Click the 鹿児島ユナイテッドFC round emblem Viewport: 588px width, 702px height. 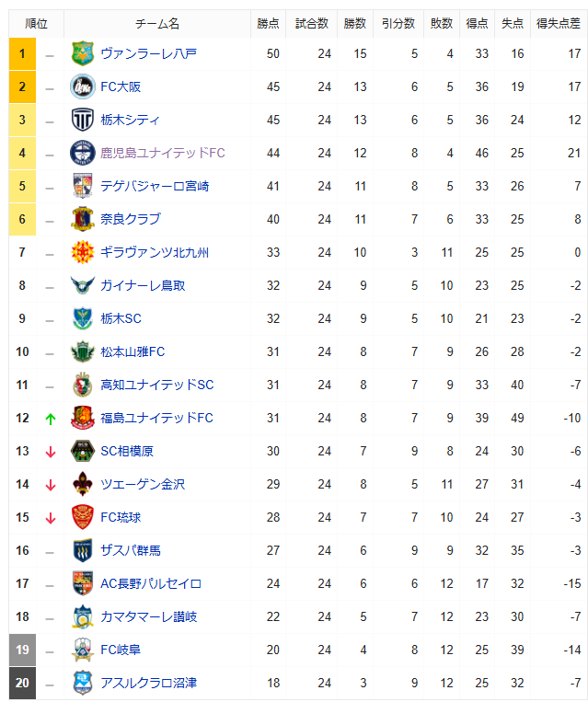point(83,153)
